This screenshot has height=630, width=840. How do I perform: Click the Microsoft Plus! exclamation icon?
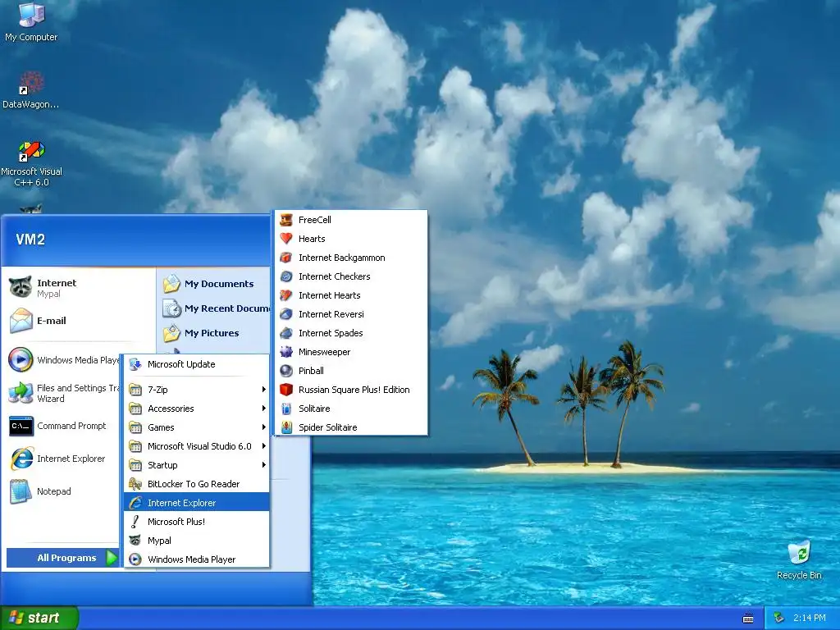(135, 521)
